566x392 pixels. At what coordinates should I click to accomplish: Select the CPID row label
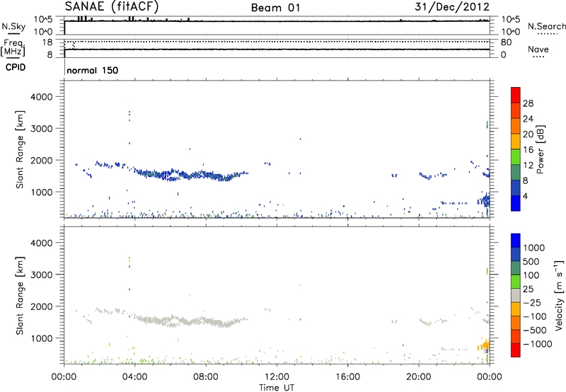click(x=16, y=67)
